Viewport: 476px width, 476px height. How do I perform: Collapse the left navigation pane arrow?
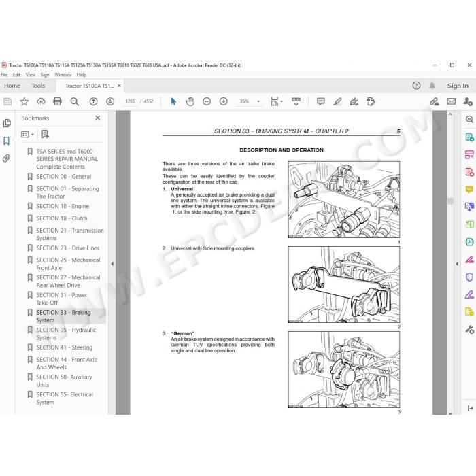[112, 264]
